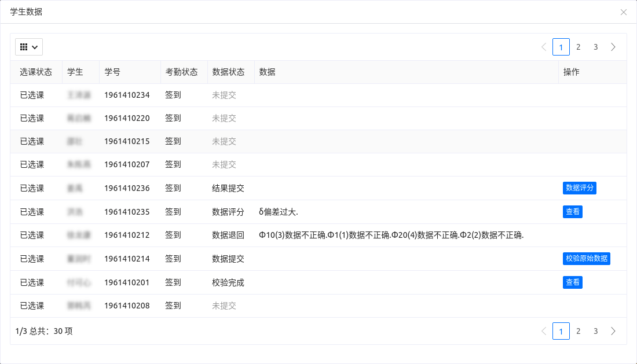Screen dimensions: 637x364
Task: Close the 学生数据 dialog
Action: click(x=624, y=12)
